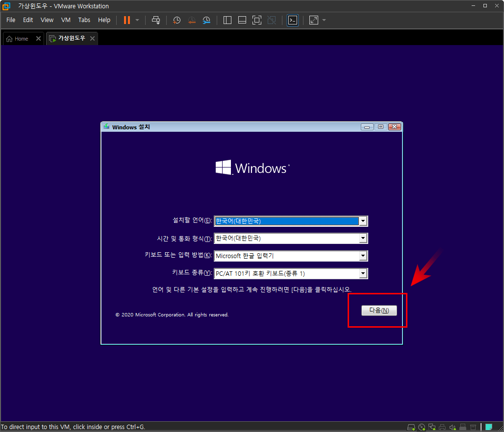504x432 pixels.
Task: Click the Unity mode toolbar icon
Action: [x=272, y=20]
